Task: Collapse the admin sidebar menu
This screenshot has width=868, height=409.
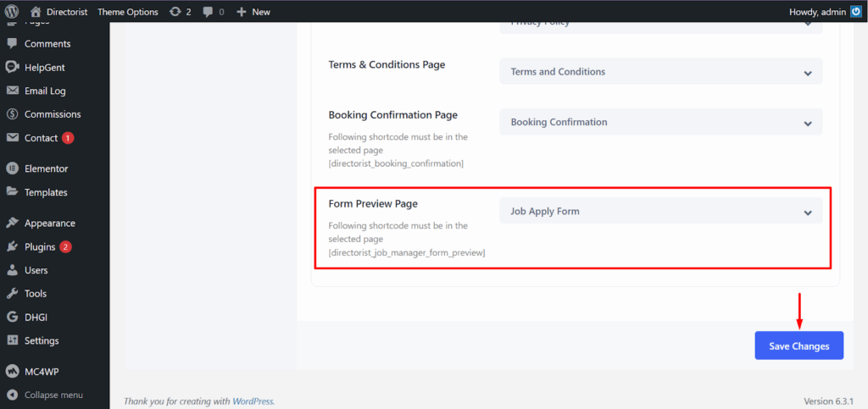Action: pos(53,395)
